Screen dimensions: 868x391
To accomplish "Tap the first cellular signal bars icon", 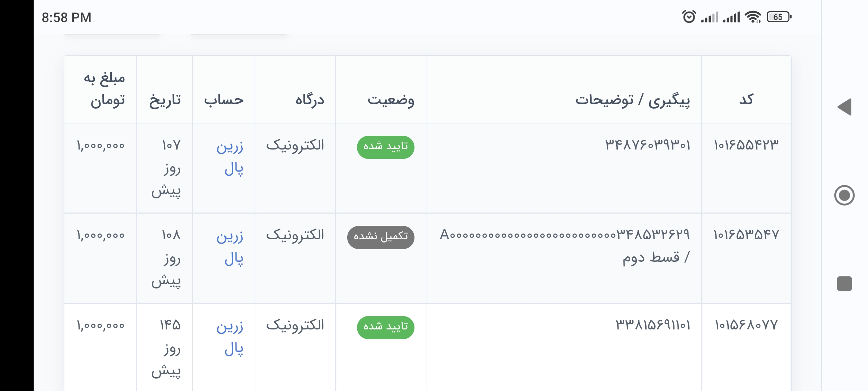I will (710, 17).
